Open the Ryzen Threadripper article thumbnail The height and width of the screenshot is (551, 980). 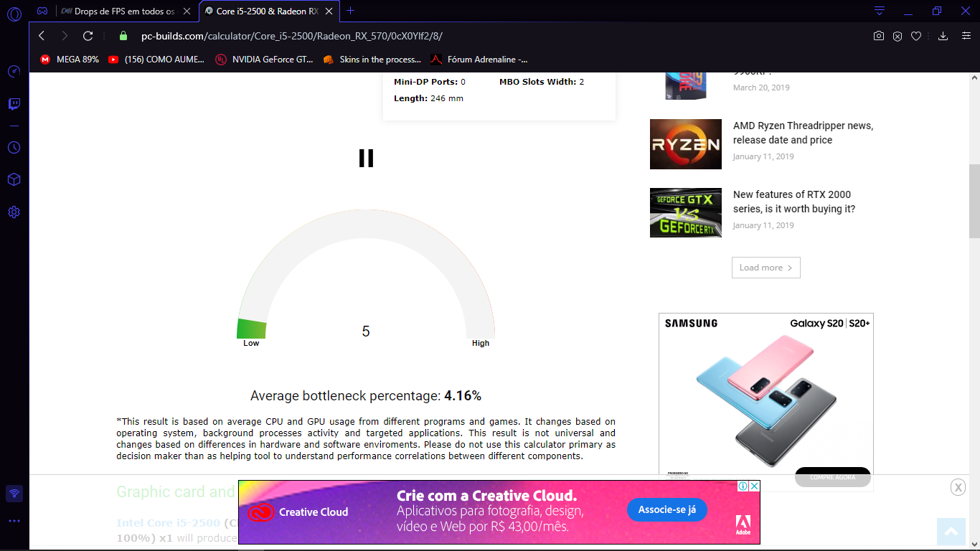[x=686, y=144]
